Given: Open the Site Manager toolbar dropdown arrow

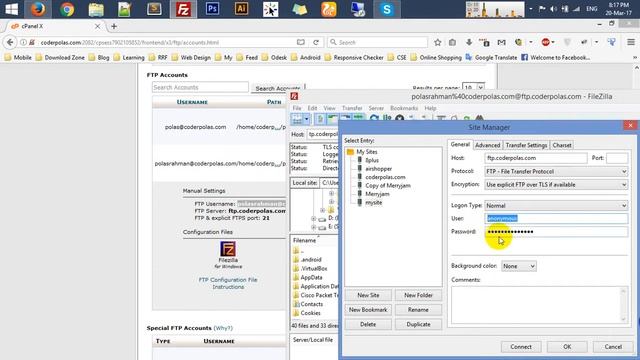Looking at the screenshot, I should (307, 119).
